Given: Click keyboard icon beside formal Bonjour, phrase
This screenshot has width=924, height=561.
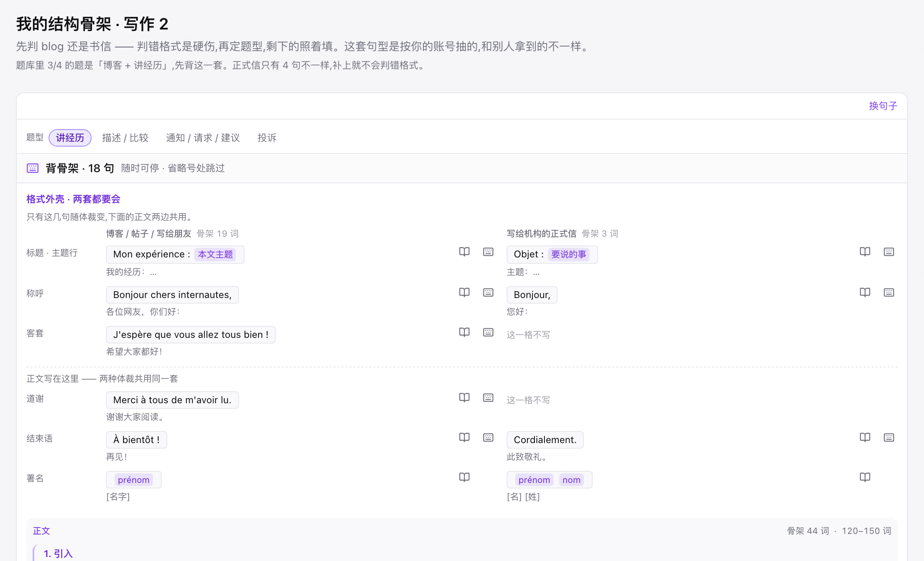Looking at the screenshot, I should 889,292.
